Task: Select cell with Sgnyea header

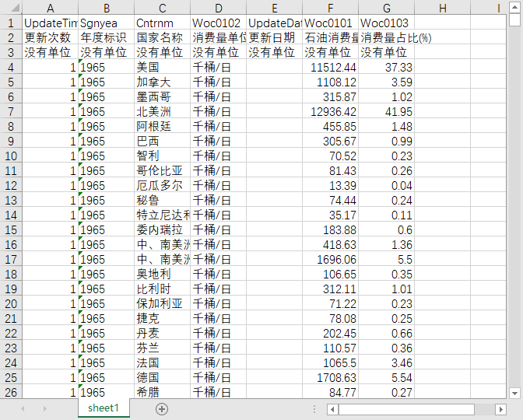Action: tap(106, 23)
